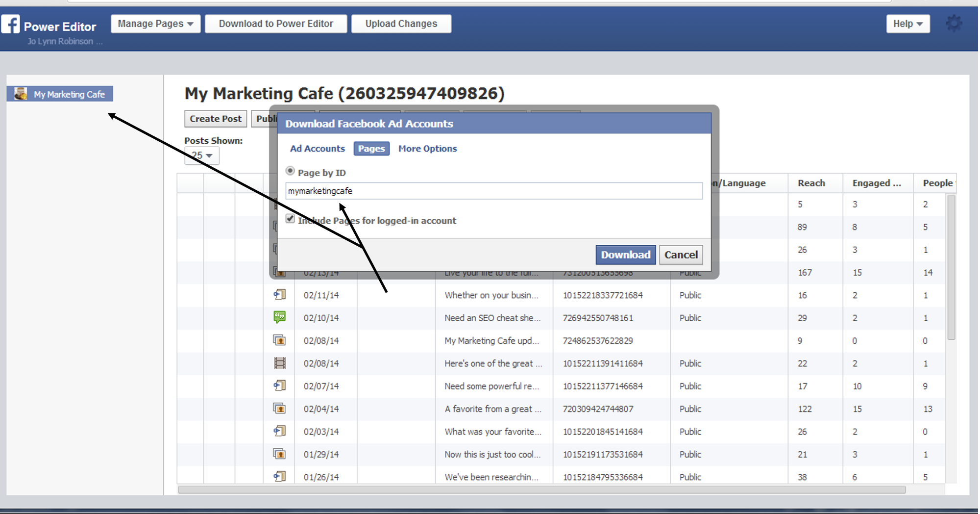The height and width of the screenshot is (514, 980).
Task: Click the Reach value 167
Action: (805, 272)
